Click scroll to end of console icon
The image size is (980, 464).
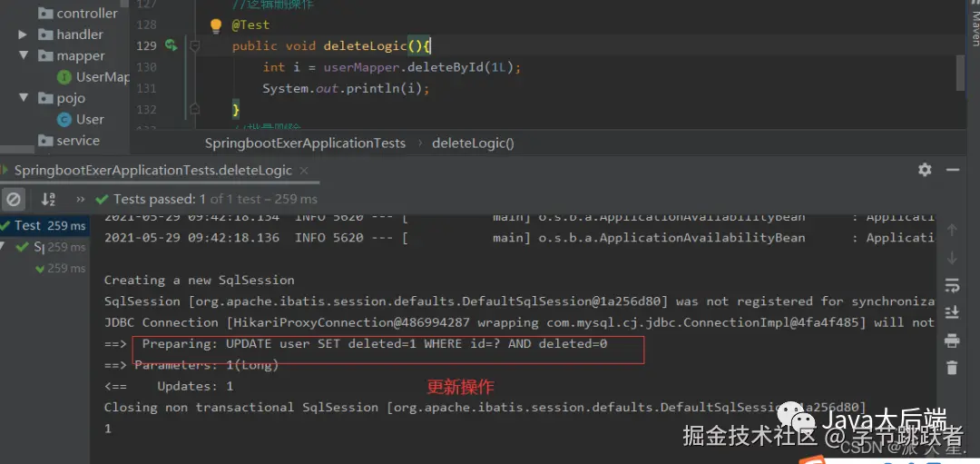click(952, 312)
